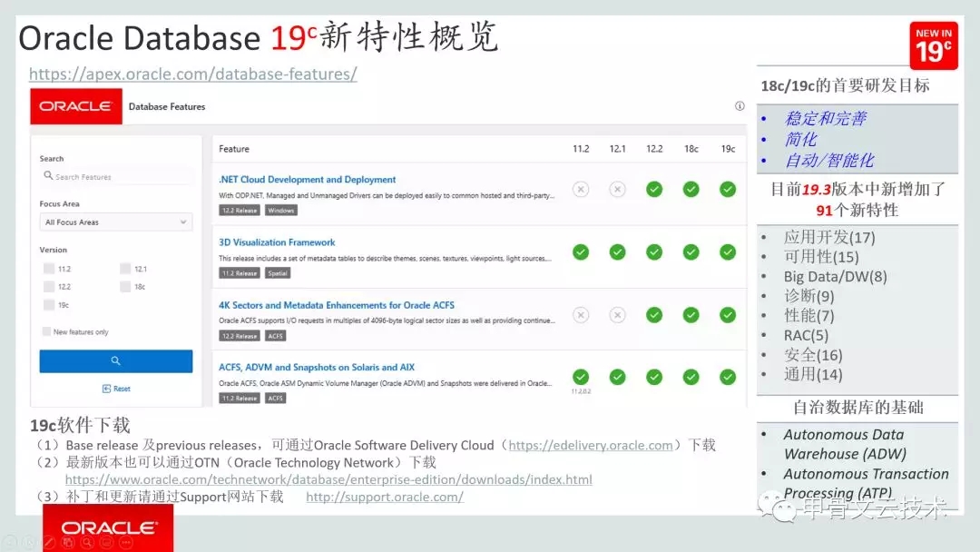Viewport: 980px width, 552px height.
Task: Open 3D Visualization Framework feature link
Action: (x=277, y=242)
